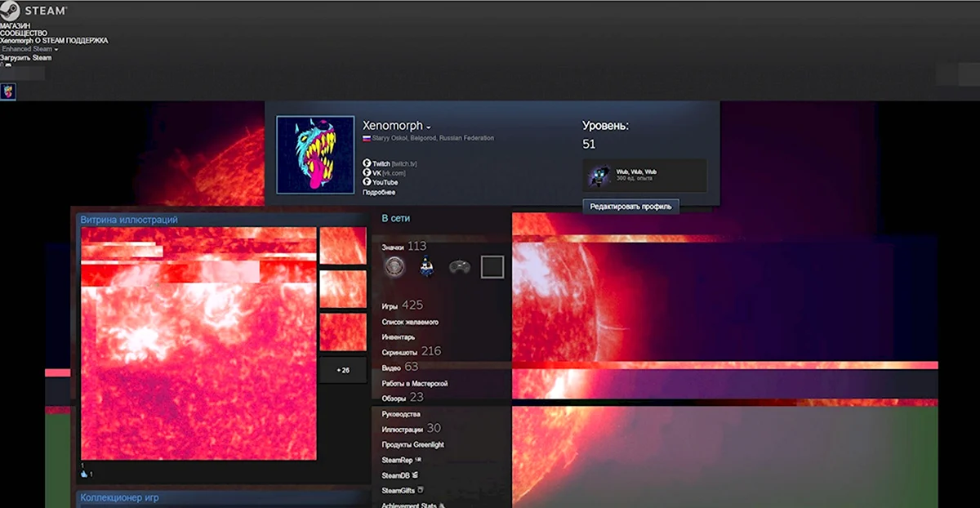This screenshot has width=980, height=508.
Task: Click the Steam logo in header
Action: (34, 11)
